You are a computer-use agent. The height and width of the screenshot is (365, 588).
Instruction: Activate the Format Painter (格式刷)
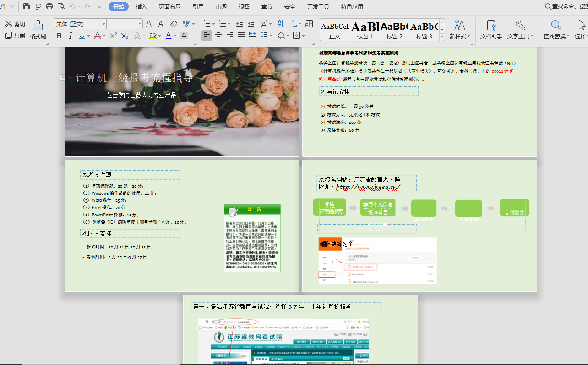38,30
